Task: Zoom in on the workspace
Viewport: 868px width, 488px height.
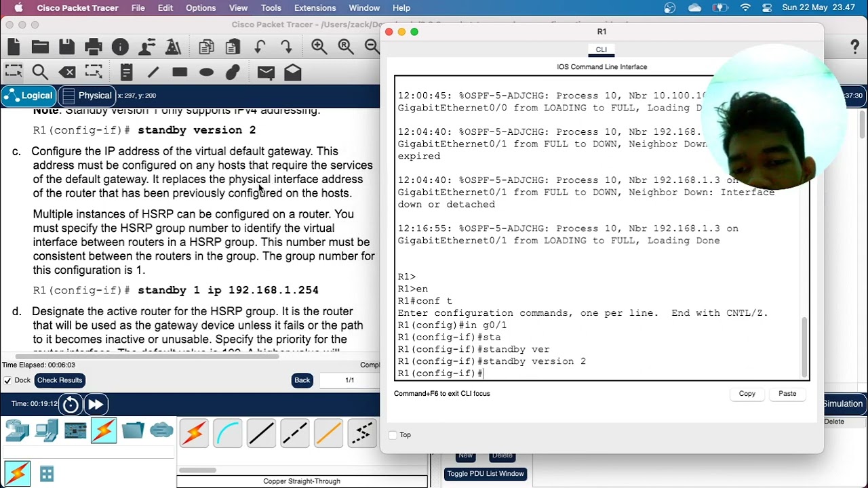Action: (319, 47)
